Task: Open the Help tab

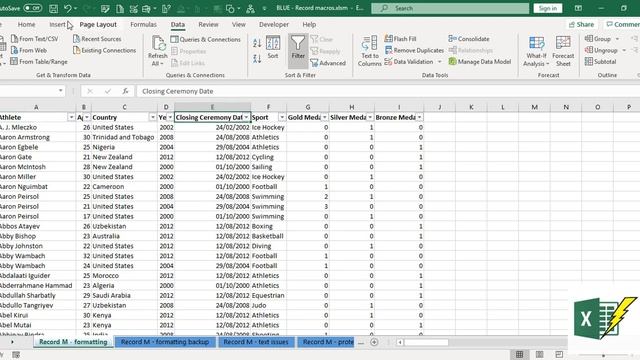Action: 309,24
